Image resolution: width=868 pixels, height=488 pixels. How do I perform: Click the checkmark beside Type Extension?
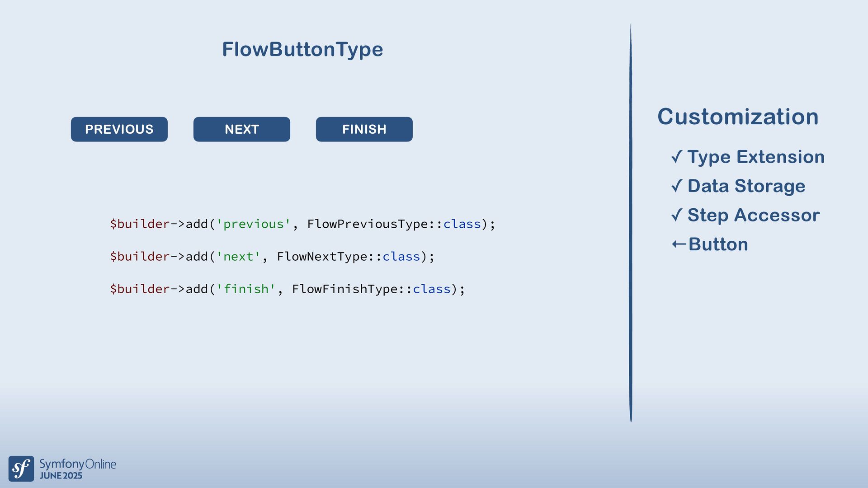pyautogui.click(x=676, y=157)
